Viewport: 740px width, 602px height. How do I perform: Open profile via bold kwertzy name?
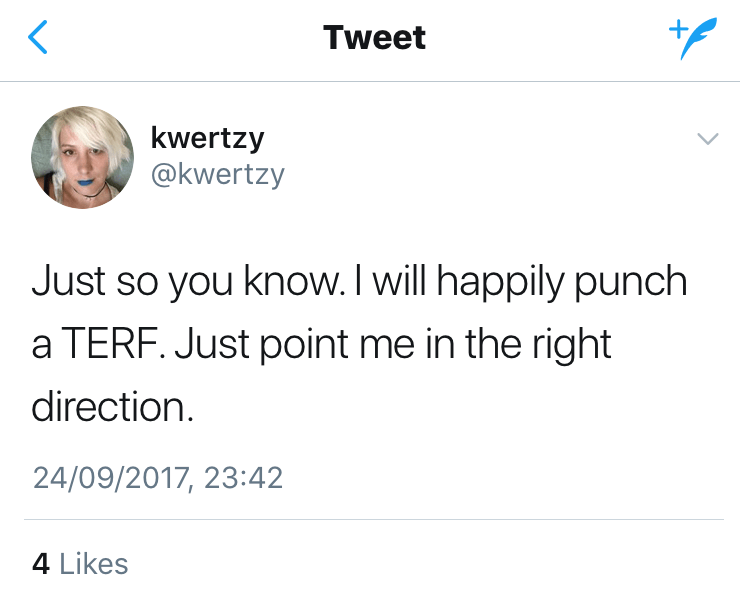(x=206, y=137)
